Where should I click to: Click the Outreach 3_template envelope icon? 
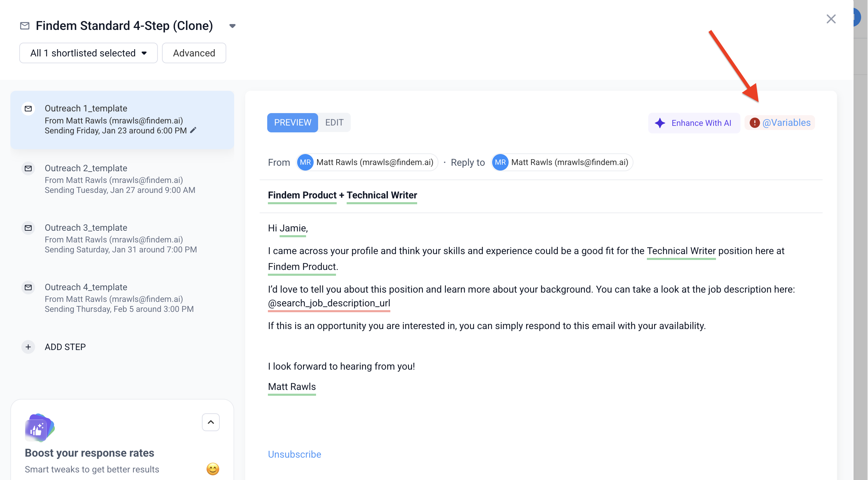tap(28, 228)
